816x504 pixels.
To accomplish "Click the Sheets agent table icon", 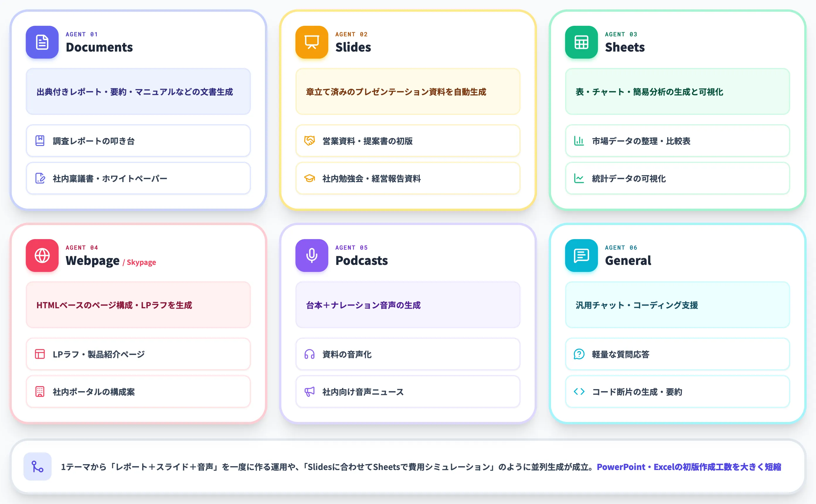I will pyautogui.click(x=581, y=42).
